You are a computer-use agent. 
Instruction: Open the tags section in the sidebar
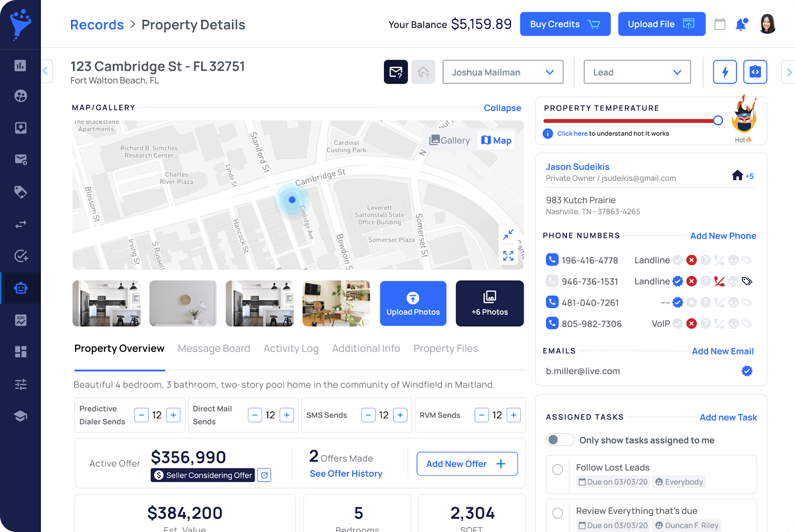pos(20,192)
